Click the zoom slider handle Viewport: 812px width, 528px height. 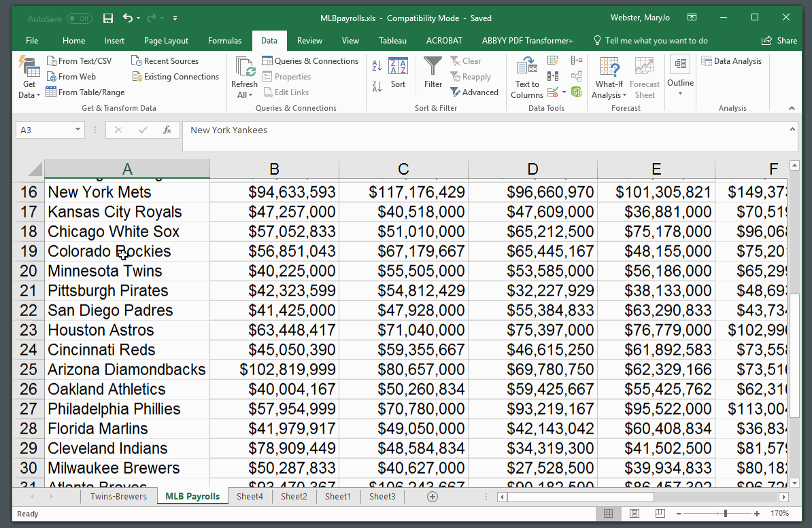726,514
